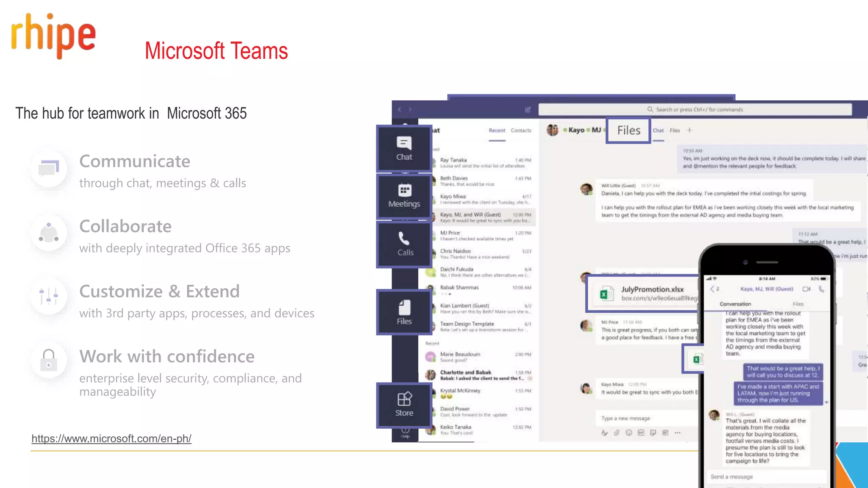The width and height of the screenshot is (868, 488).
Task: Select the small Files tab in the conversation header
Action: click(675, 130)
